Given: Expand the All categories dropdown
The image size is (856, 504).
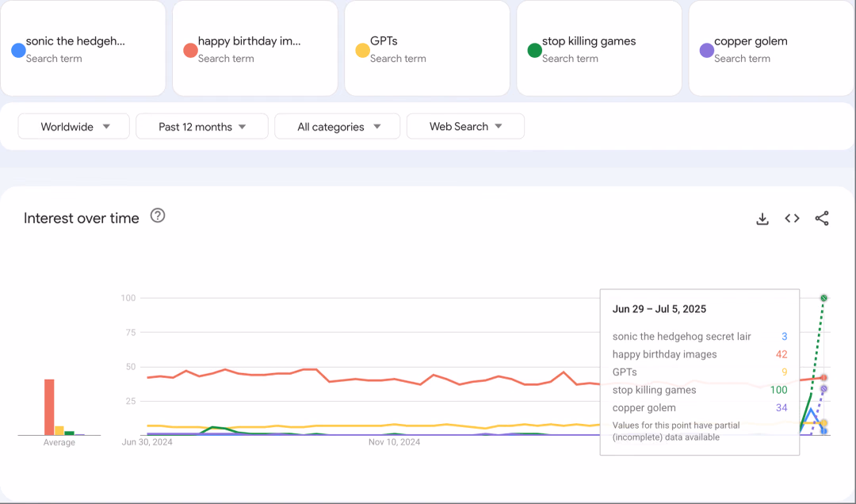Looking at the screenshot, I should [x=338, y=127].
